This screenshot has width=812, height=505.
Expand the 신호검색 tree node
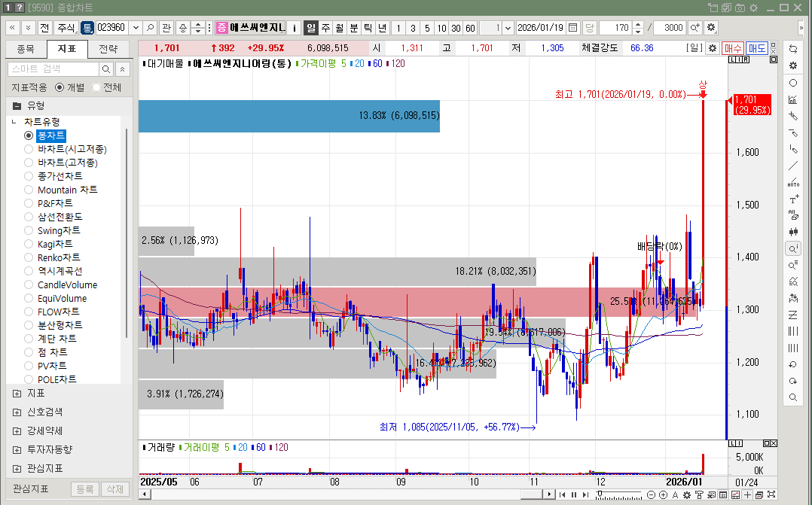tap(17, 412)
